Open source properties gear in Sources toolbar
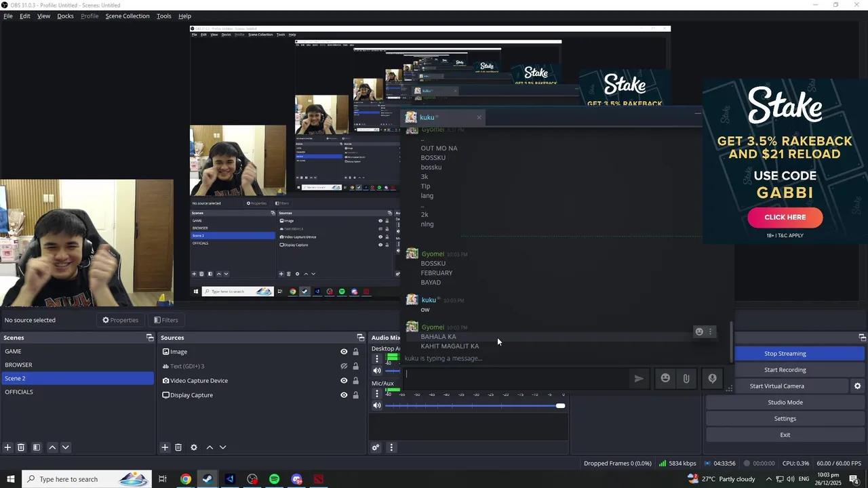The image size is (868, 488). (194, 447)
